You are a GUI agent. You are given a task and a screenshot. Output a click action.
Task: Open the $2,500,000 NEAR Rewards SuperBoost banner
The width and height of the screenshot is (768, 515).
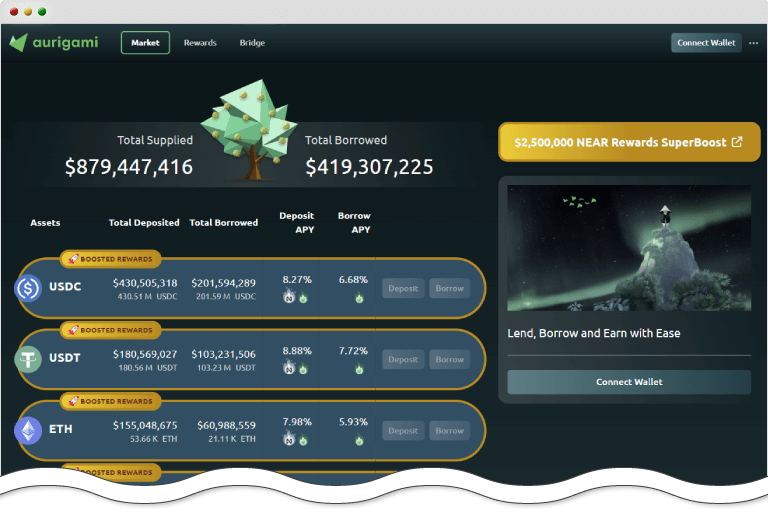(x=629, y=142)
